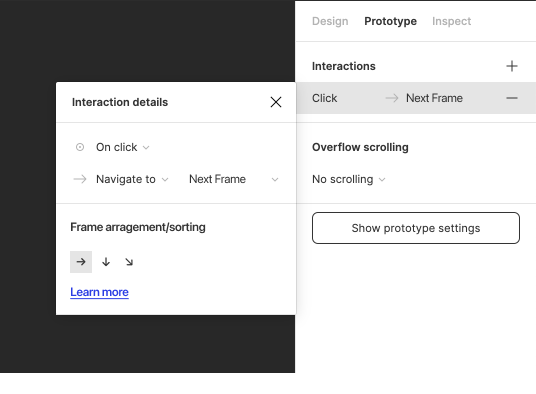Click the On click trigger target icon
Screen dimensions: 536x394
coord(80,147)
